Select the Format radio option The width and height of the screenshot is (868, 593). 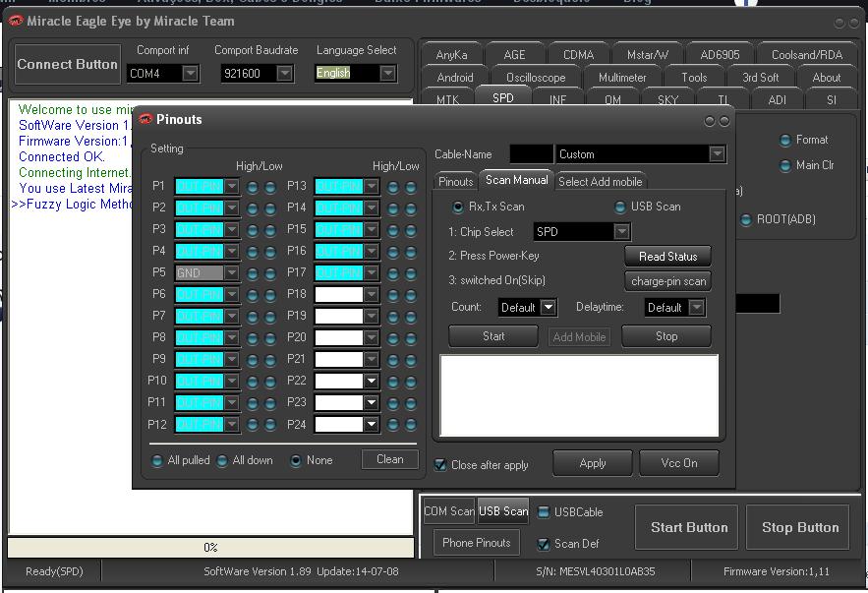coord(785,140)
